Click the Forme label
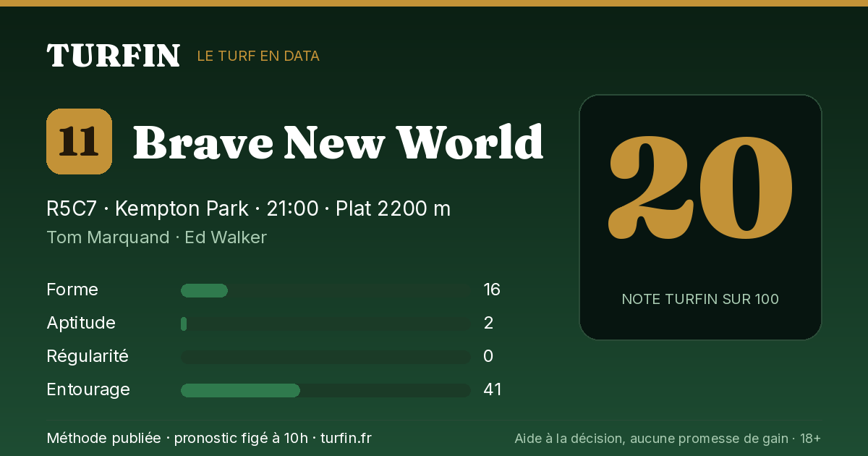This screenshot has height=456, width=868. pyautogui.click(x=72, y=290)
